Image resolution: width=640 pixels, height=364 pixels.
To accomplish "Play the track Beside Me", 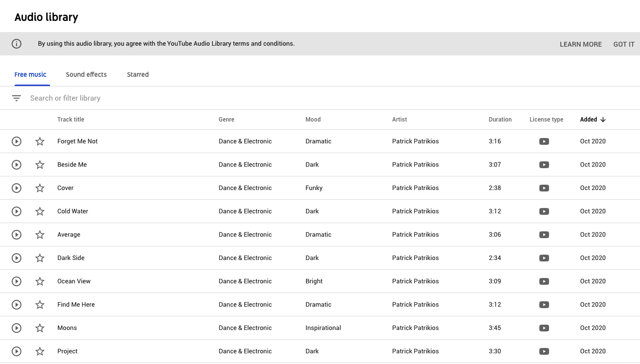I will click(17, 165).
